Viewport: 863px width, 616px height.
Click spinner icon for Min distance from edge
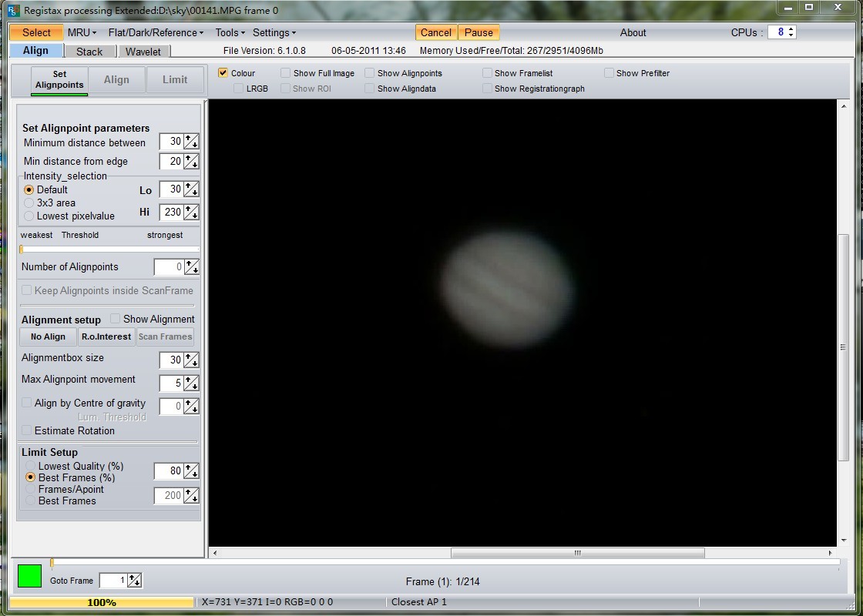tap(191, 161)
